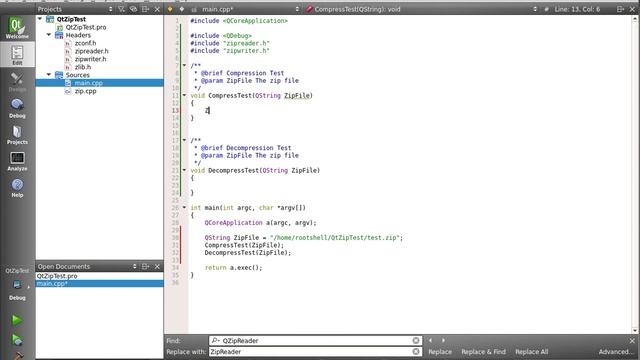Close the Find toolbar
This screenshot has height=360, width=640.
point(632,340)
